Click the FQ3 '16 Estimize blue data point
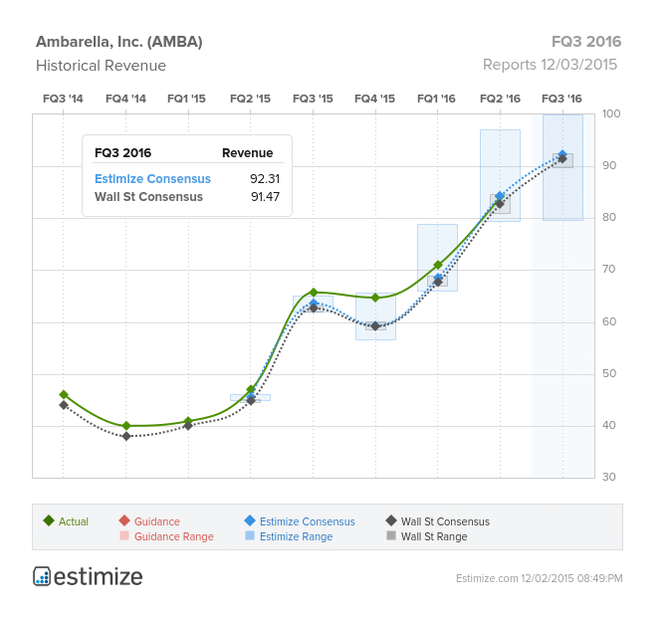The height and width of the screenshot is (617, 672). pos(562,154)
